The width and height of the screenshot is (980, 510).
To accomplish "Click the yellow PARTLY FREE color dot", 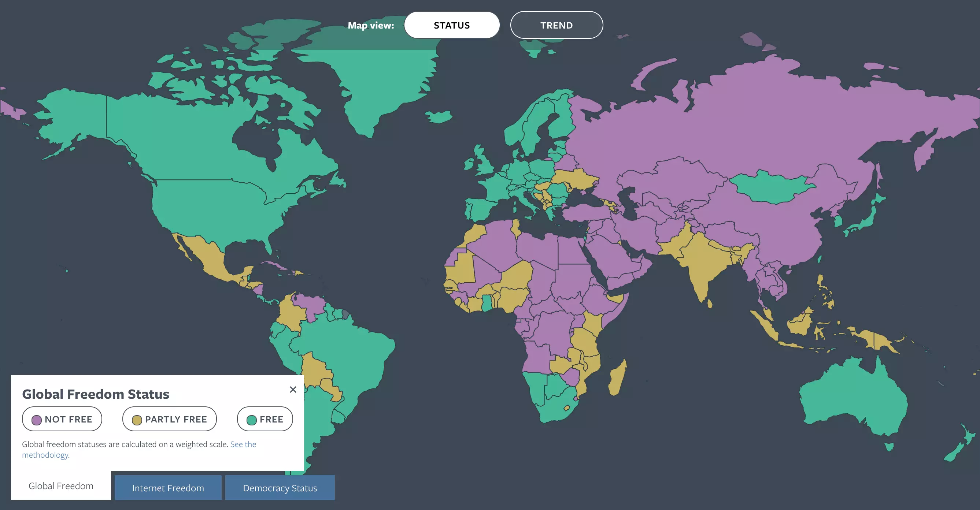I will [x=137, y=420].
